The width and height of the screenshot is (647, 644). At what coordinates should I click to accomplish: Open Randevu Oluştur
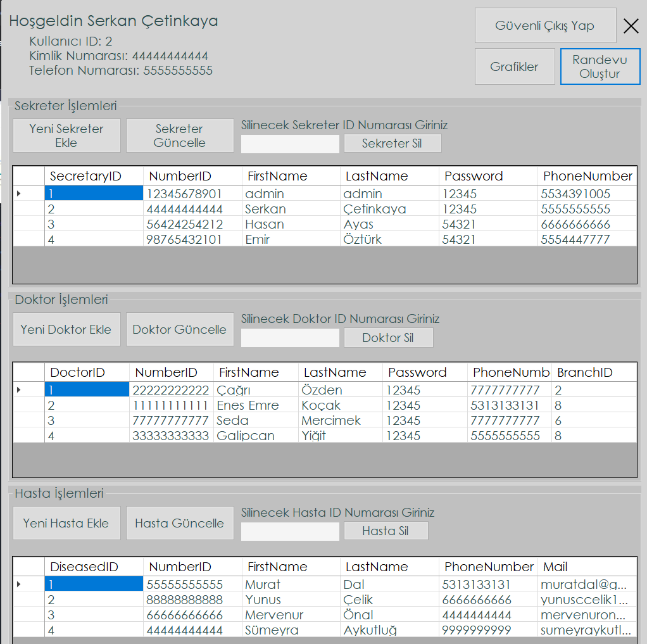tap(600, 66)
